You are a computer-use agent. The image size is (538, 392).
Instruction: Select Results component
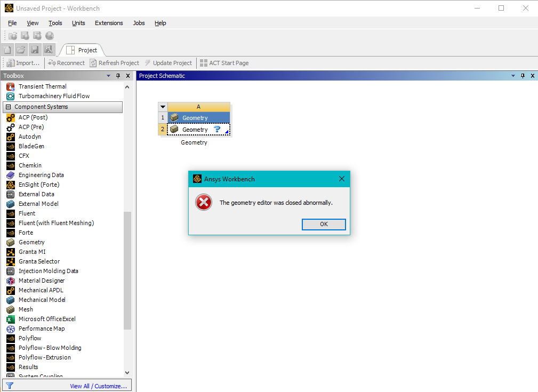[x=28, y=367]
